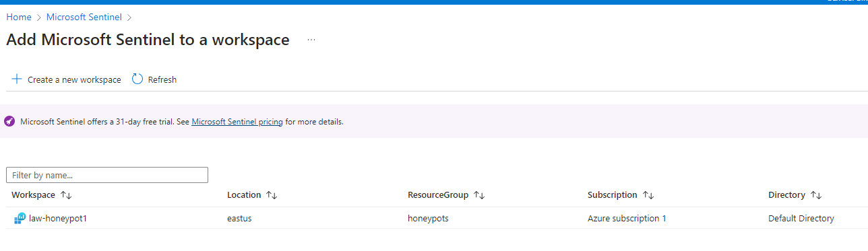
Task: Click the honeypots resource group cell
Action: coord(428,219)
